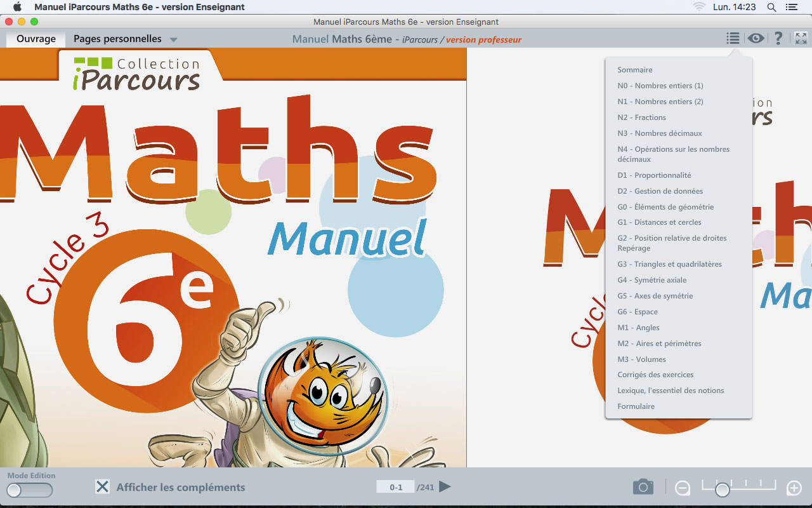Expand the Pages personnelles dropdown arrow
This screenshot has height=508, width=812.
[x=173, y=40]
